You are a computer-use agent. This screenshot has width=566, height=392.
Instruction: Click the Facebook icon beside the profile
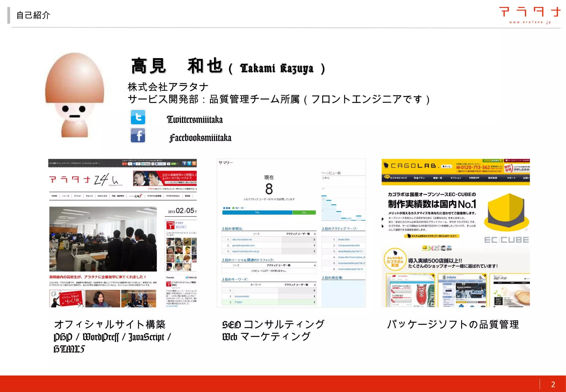click(x=138, y=135)
